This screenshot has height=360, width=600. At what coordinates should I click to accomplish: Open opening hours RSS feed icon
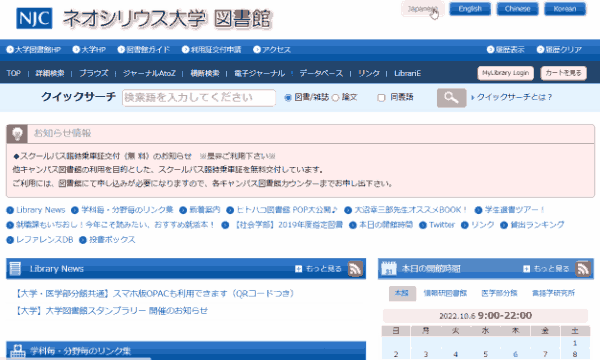pos(584,269)
